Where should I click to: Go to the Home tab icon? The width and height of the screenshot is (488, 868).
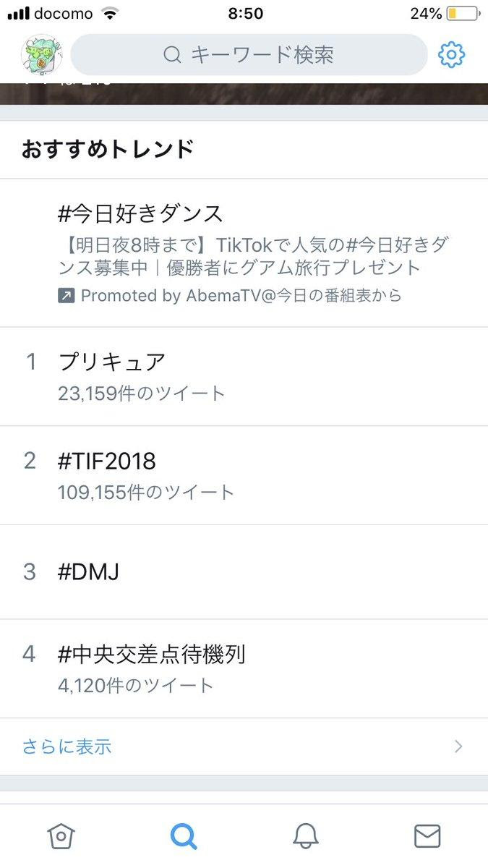(61, 836)
